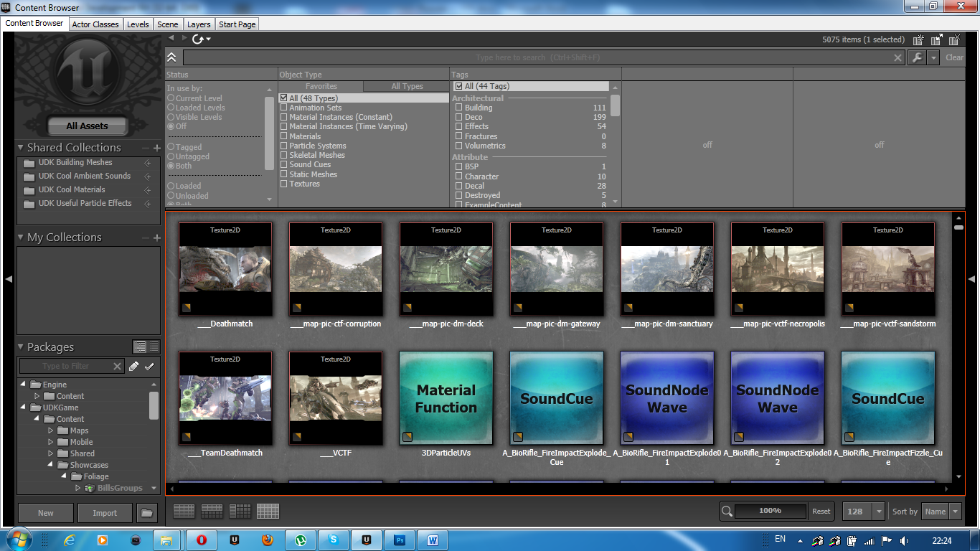Screen dimensions: 980x551
Task: Check the Animation Sets object type
Action: tap(283, 108)
